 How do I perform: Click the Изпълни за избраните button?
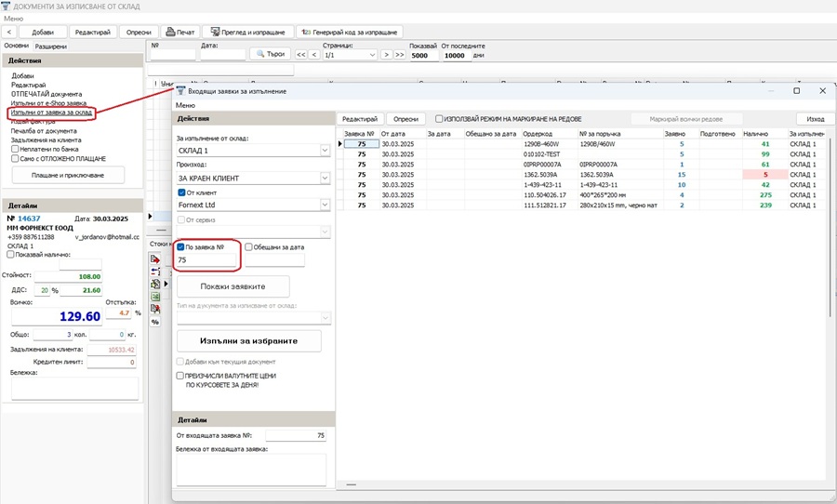tap(248, 340)
